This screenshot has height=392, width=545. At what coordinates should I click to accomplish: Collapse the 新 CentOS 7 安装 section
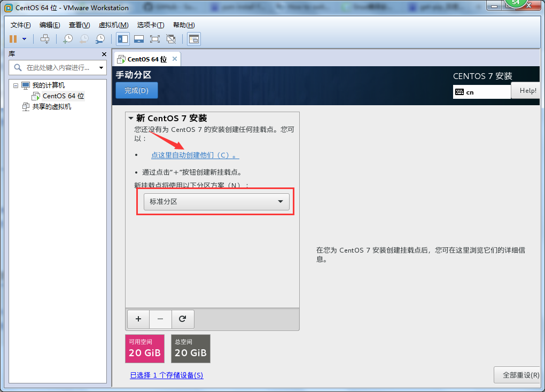pos(131,118)
